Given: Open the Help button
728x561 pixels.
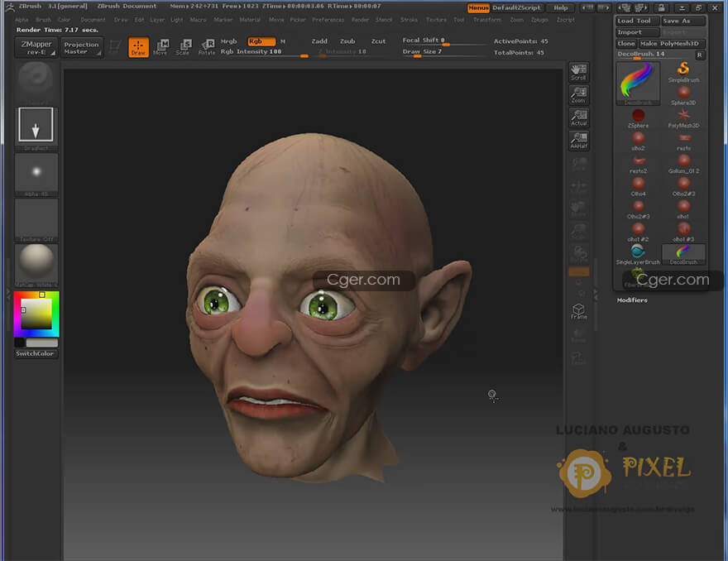Looking at the screenshot, I should [560, 8].
